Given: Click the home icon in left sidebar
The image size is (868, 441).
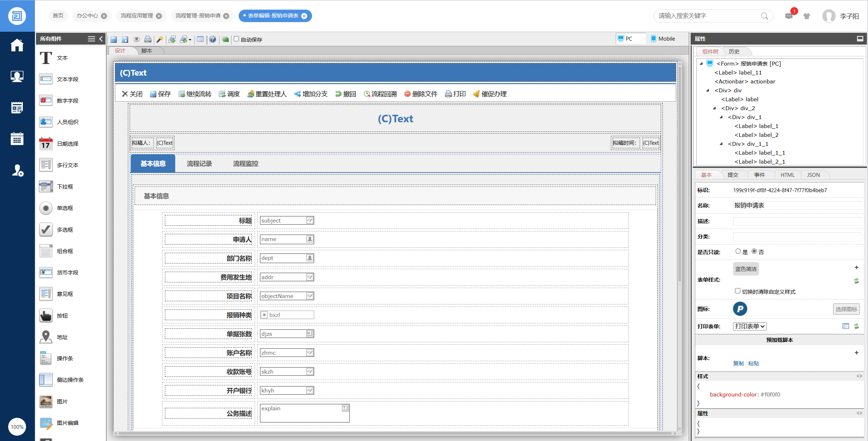Looking at the screenshot, I should 17,45.
